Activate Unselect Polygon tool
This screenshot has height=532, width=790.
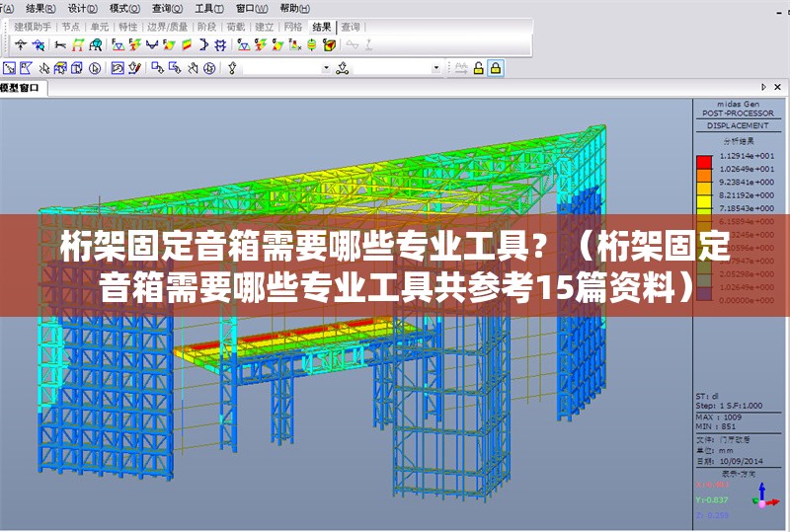175,68
